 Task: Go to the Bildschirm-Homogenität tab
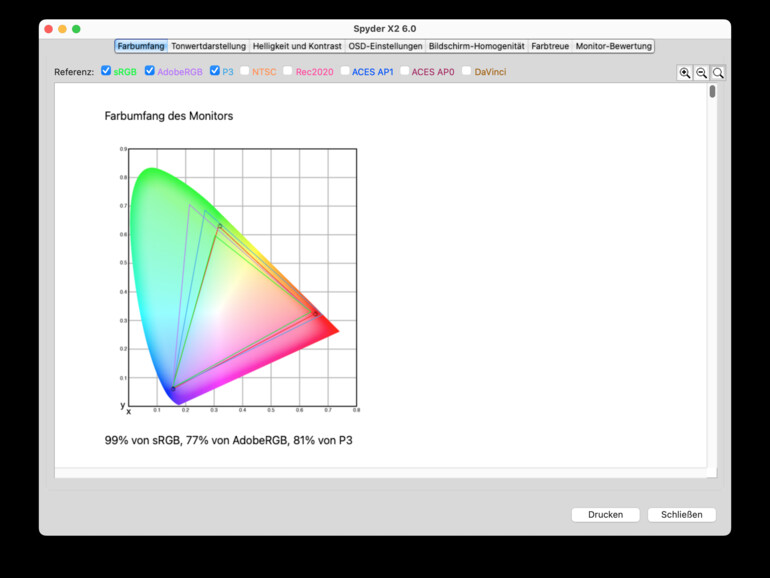tap(476, 46)
